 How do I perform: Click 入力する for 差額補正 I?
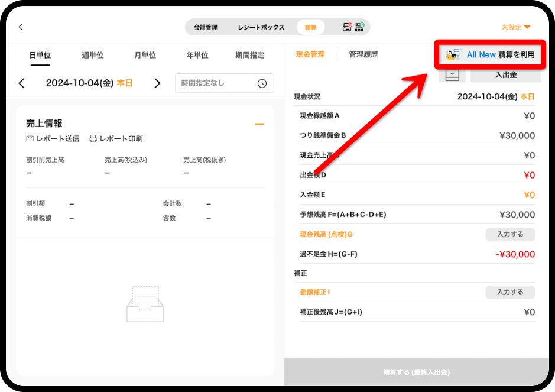pos(510,292)
